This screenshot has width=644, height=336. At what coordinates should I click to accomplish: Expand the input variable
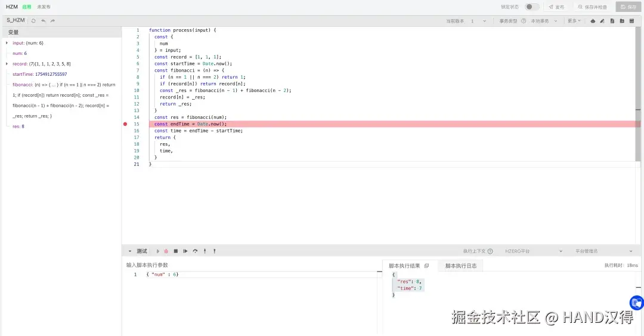[x=7, y=43]
